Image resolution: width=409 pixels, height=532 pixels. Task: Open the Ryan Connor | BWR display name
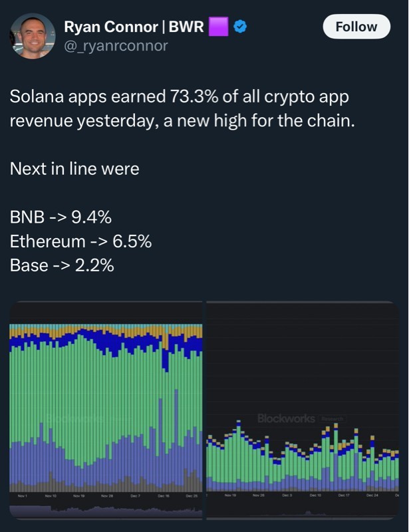click(x=134, y=27)
